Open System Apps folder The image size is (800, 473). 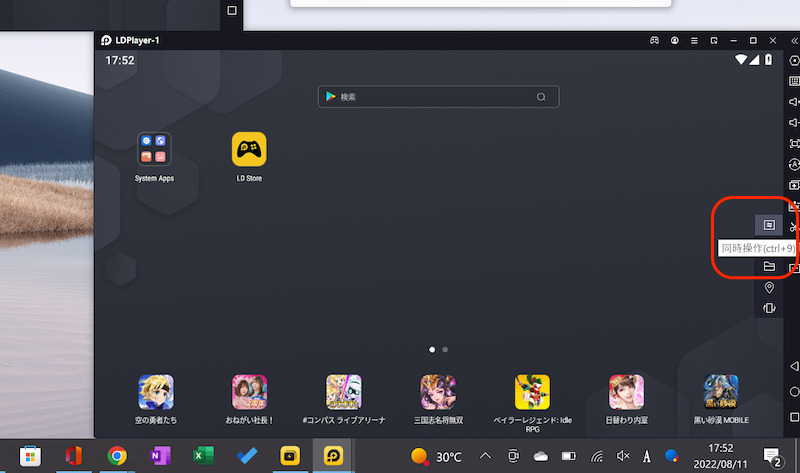[x=154, y=150]
